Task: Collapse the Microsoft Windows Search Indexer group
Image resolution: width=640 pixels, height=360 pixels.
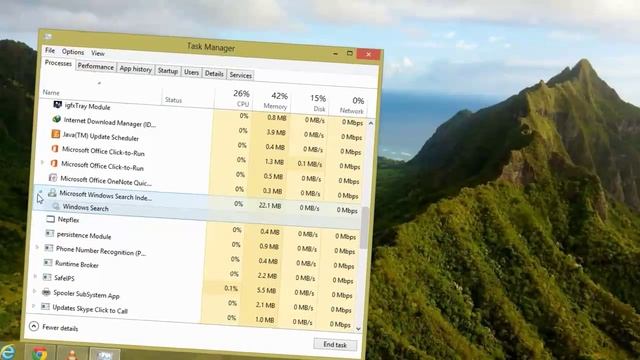Action: click(x=40, y=191)
